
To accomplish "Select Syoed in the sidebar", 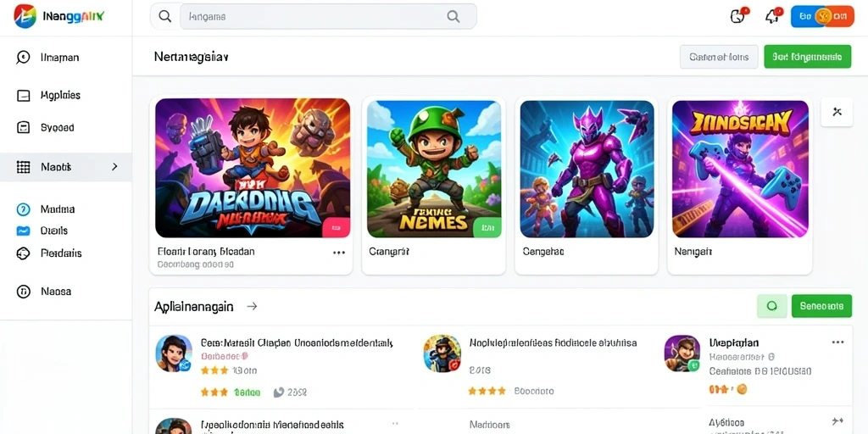I will click(57, 127).
